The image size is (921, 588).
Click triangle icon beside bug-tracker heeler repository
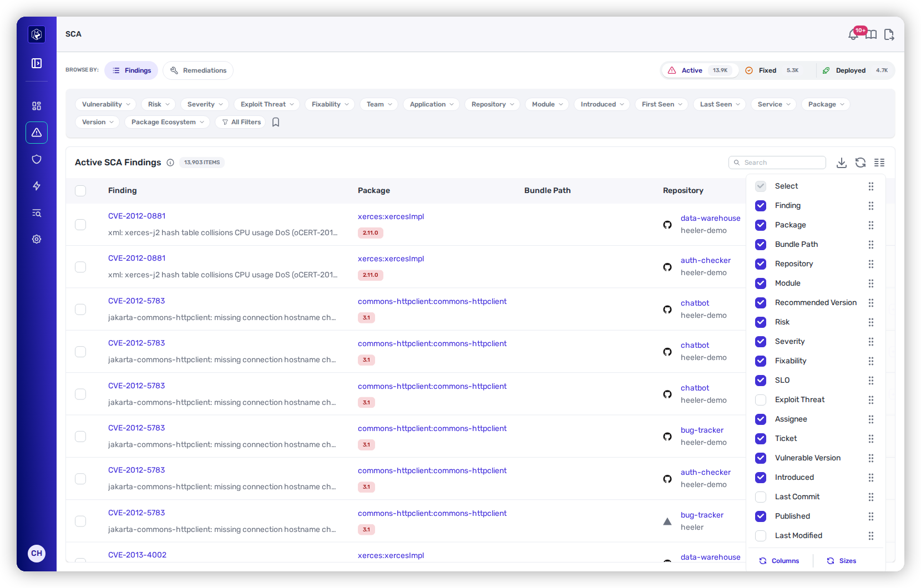coord(667,521)
